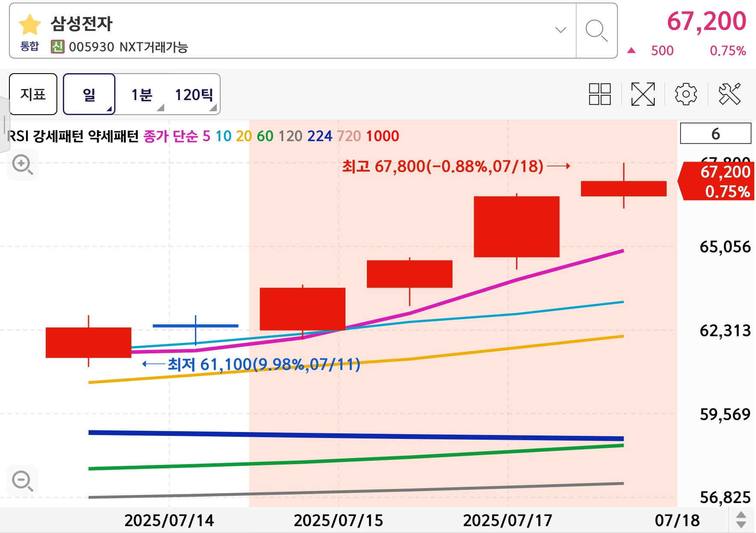The height and width of the screenshot is (533, 756).
Task: Click the 60 moving average legend
Action: (x=265, y=136)
